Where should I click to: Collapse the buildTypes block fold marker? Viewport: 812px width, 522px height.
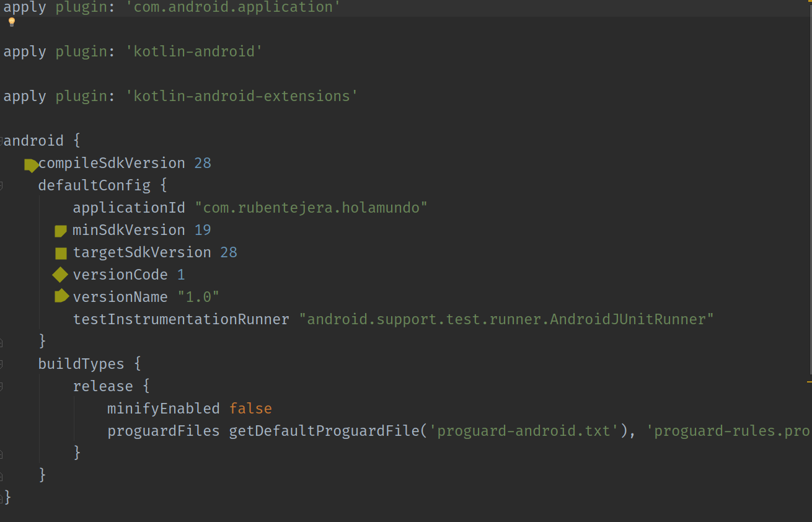2,364
